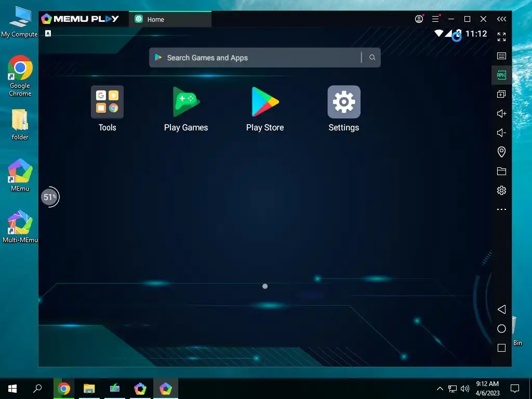Increase the emulator volume

(x=501, y=113)
